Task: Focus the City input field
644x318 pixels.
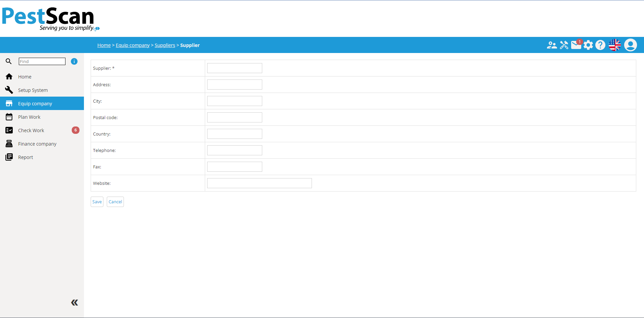Action: [x=235, y=101]
